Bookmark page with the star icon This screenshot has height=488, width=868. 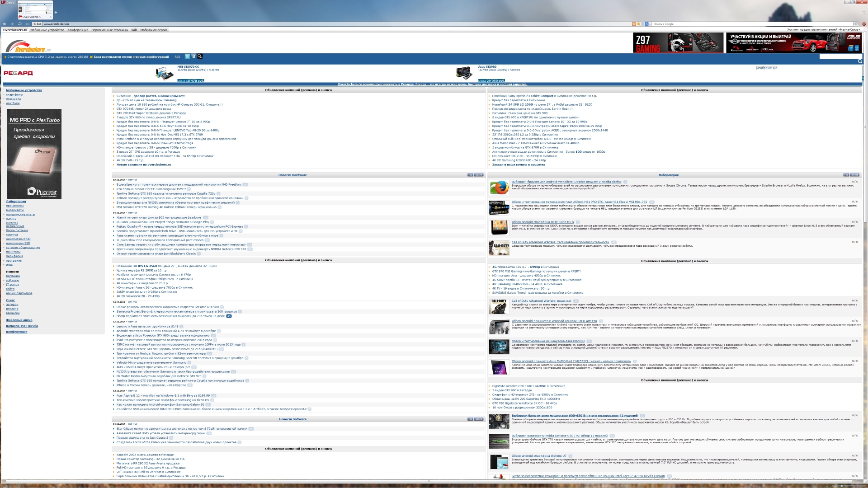tap(639, 24)
